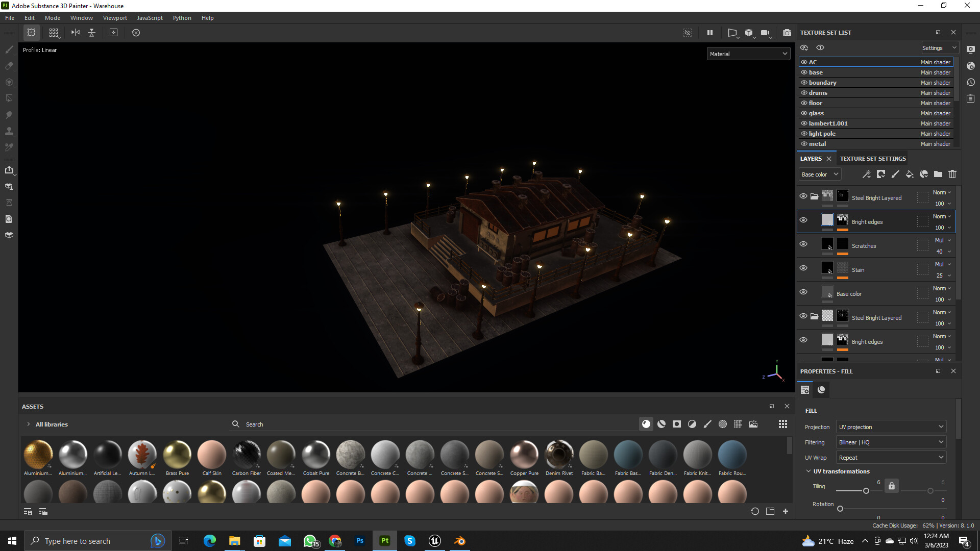Toggle horizontal symmetry mirror icon
This screenshot has height=551, width=980.
tap(76, 33)
